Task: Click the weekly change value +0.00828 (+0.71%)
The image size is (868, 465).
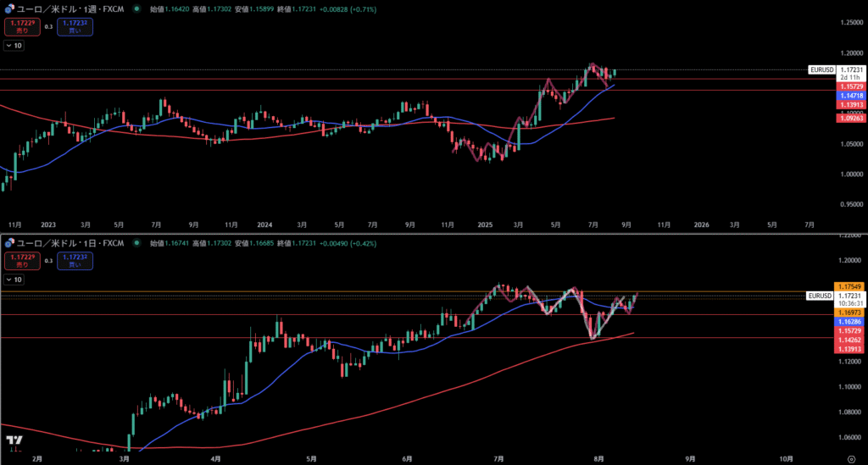Action: click(348, 9)
